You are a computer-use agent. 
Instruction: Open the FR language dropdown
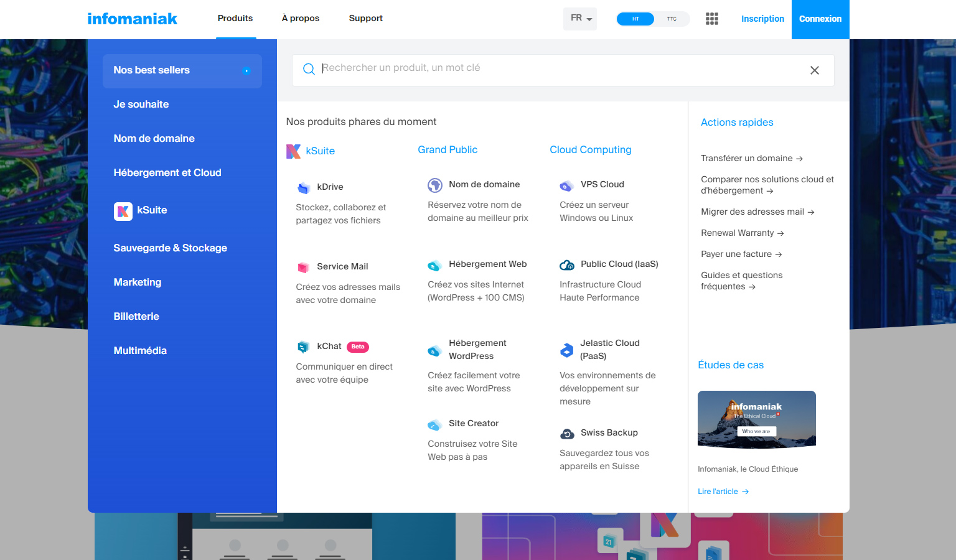coord(580,19)
